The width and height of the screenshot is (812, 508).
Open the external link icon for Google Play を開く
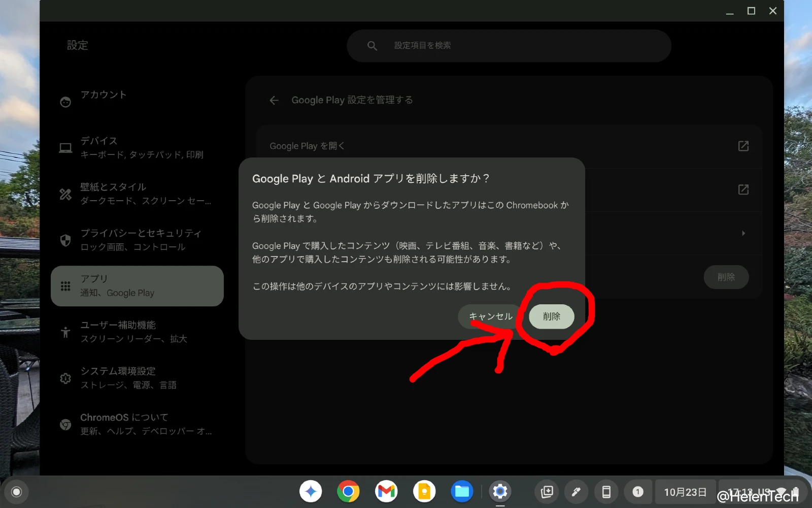point(743,146)
